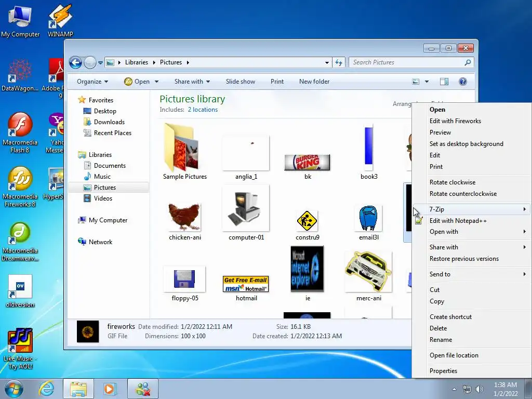Click Libraries in the address breadcrumb
Screen dimensions: 532x399
137,62
